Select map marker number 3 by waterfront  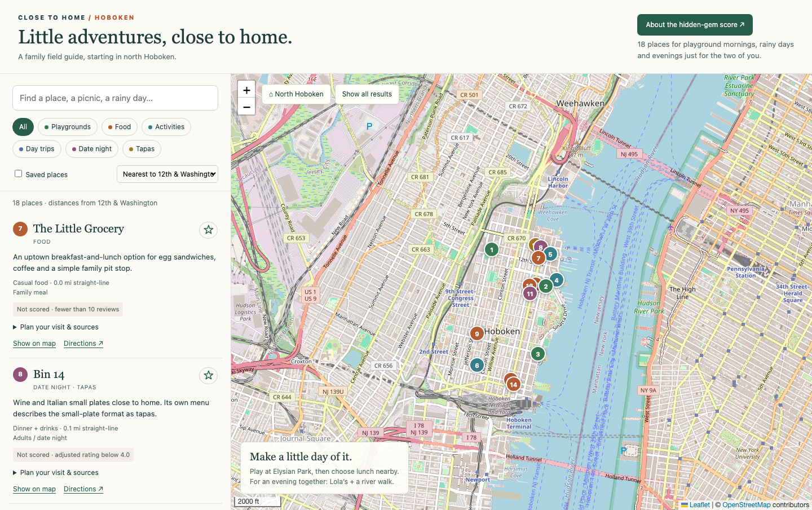point(538,354)
